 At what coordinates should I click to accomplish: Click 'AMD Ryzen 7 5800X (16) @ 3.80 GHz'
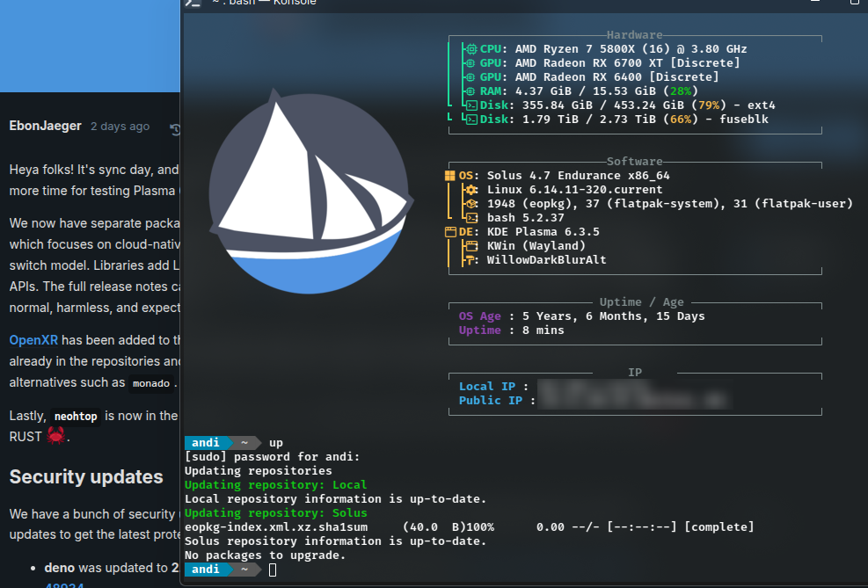(631, 49)
